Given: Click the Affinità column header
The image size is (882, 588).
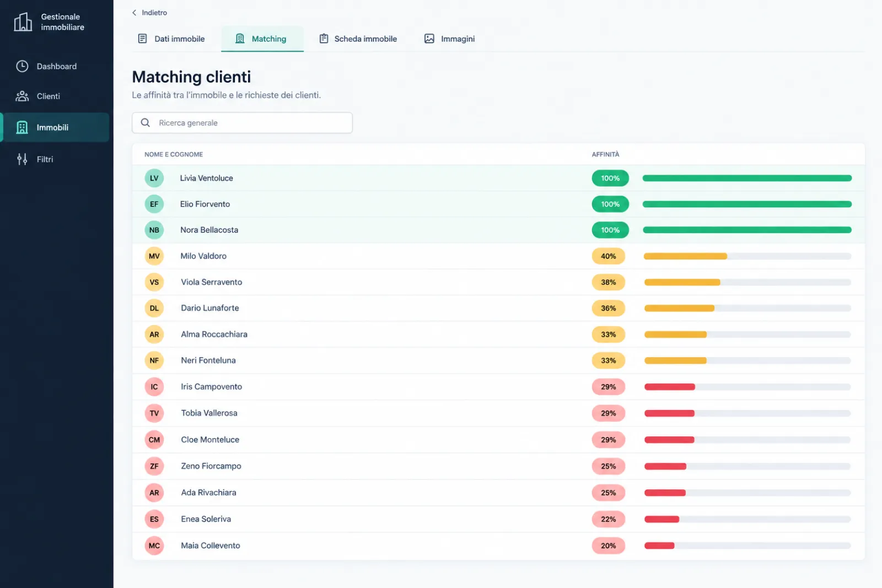Looking at the screenshot, I should pos(605,154).
